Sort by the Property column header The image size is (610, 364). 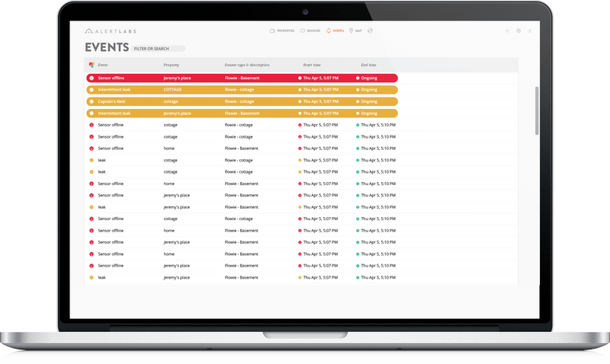[171, 65]
